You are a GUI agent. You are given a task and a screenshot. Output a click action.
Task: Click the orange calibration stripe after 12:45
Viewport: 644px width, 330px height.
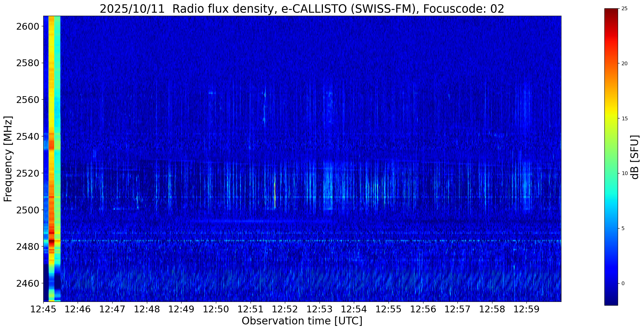pyautogui.click(x=51, y=159)
